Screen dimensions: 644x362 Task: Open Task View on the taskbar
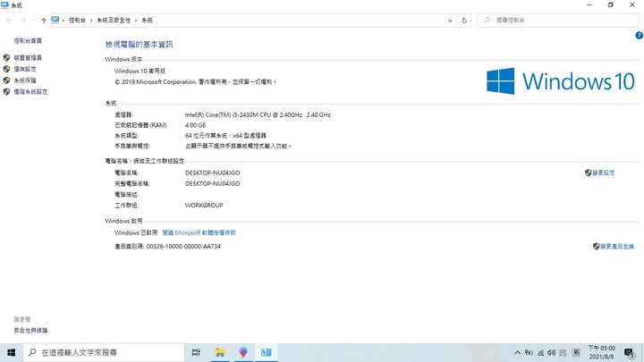[196, 352]
